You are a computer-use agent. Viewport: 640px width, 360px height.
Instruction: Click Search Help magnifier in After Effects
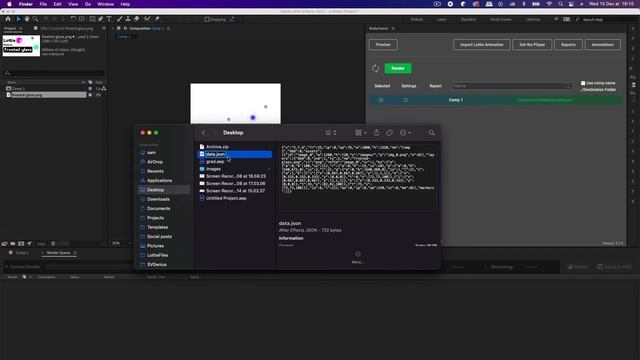(577, 20)
